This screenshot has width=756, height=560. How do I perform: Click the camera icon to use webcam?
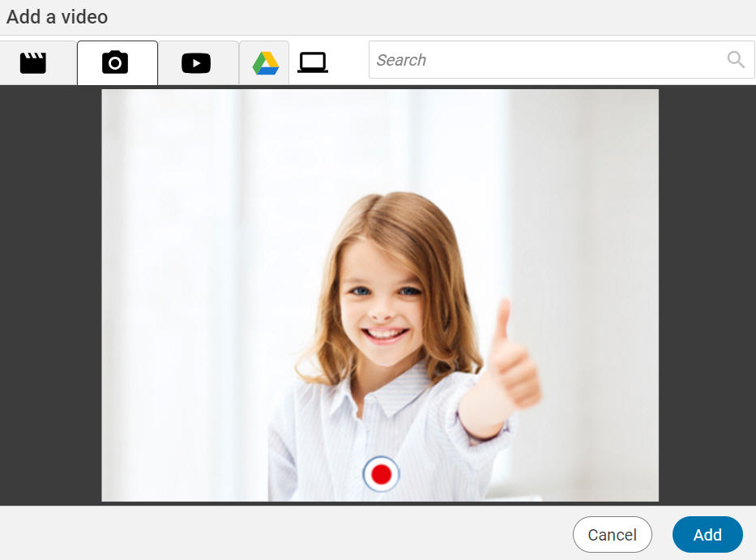coord(116,62)
